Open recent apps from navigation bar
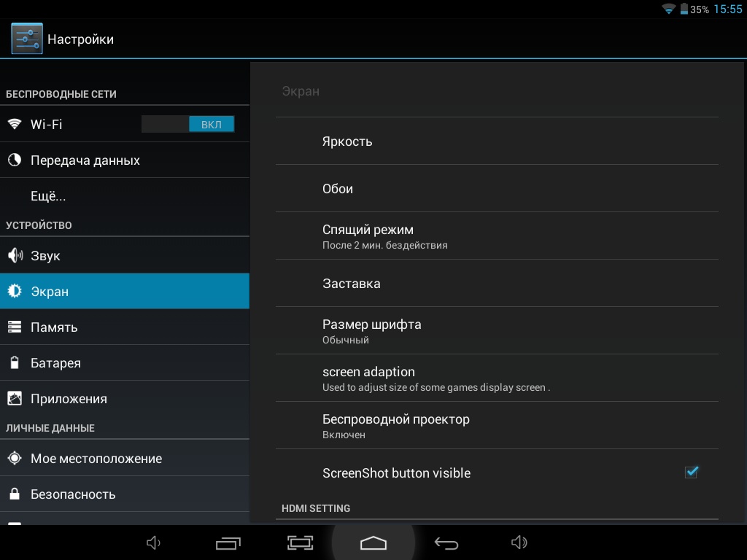The height and width of the screenshot is (560, 747). coord(228,542)
